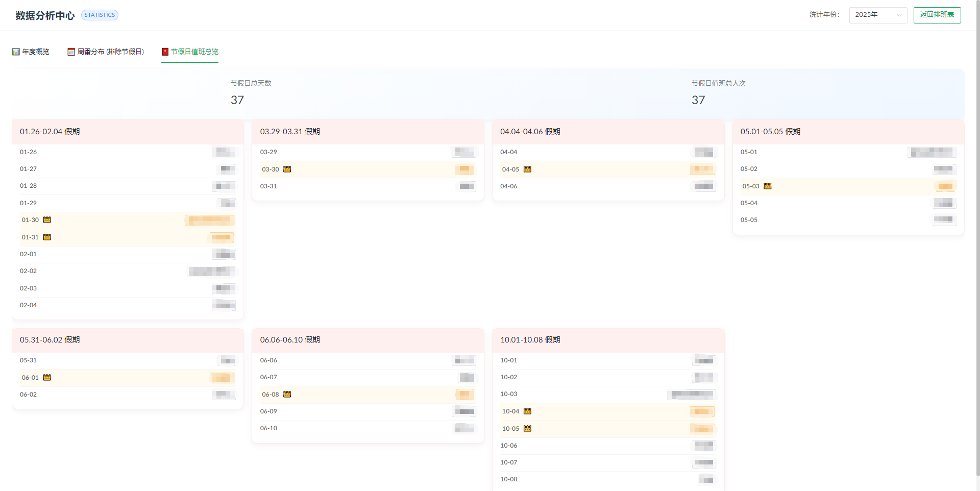Switch to the 年度概览 tab
This screenshot has height=491, width=980.
(31, 52)
